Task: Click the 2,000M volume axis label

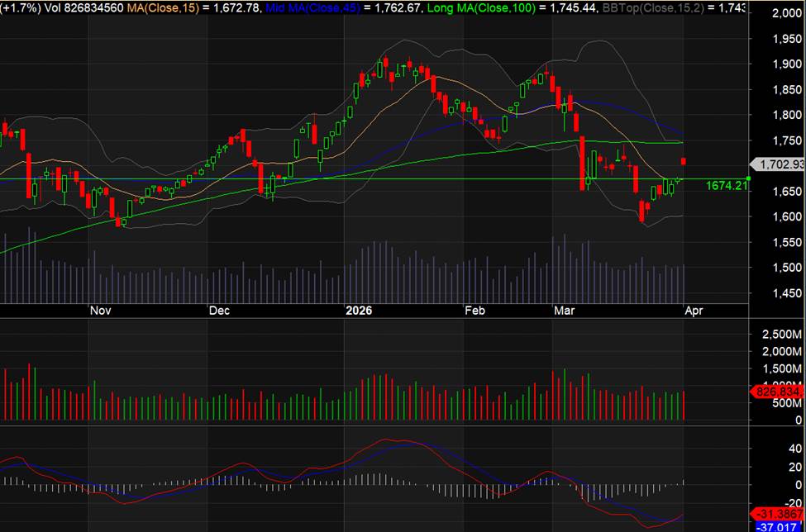Action: click(x=781, y=352)
